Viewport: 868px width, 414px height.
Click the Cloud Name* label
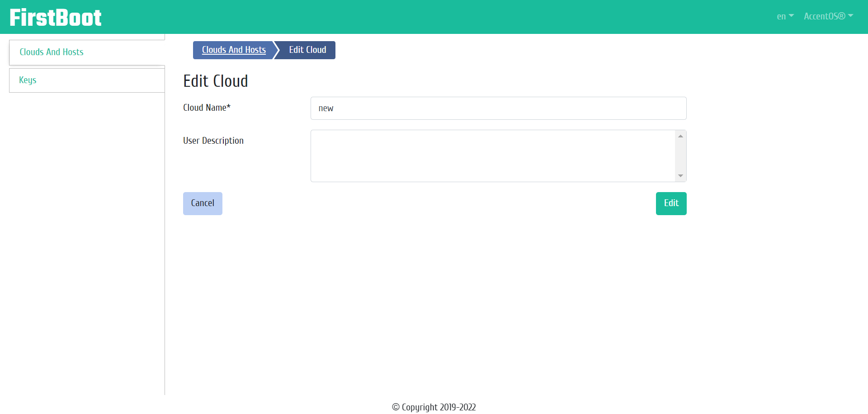pos(207,108)
